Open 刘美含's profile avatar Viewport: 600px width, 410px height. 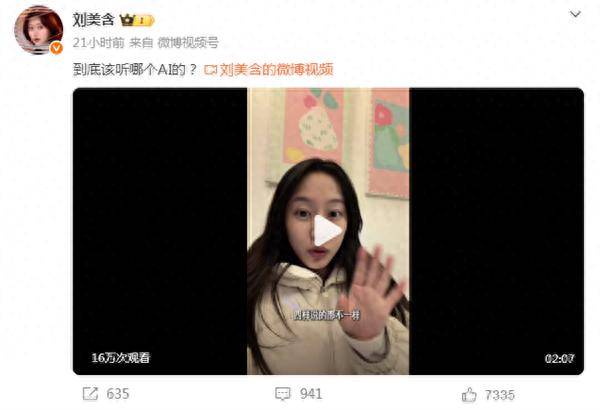click(39, 30)
